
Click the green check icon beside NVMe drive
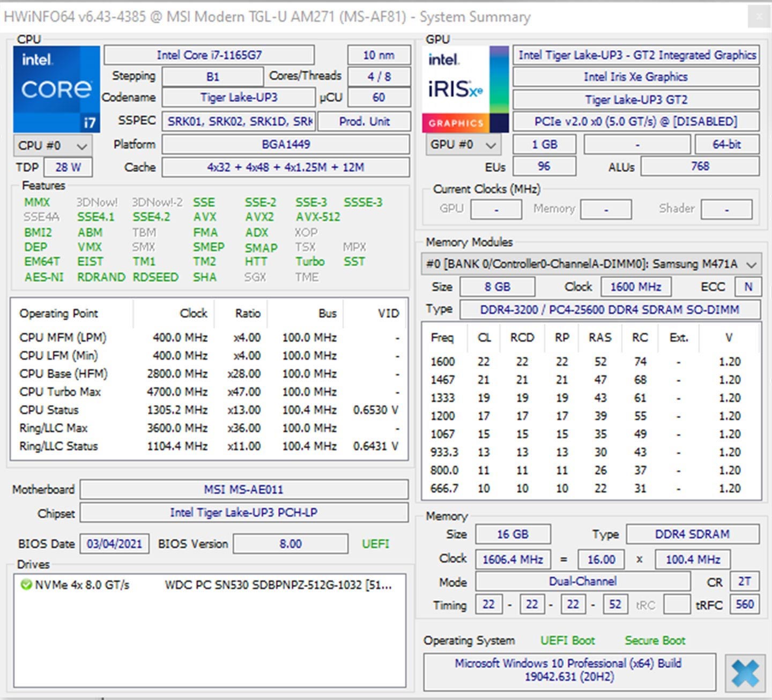coord(26,585)
